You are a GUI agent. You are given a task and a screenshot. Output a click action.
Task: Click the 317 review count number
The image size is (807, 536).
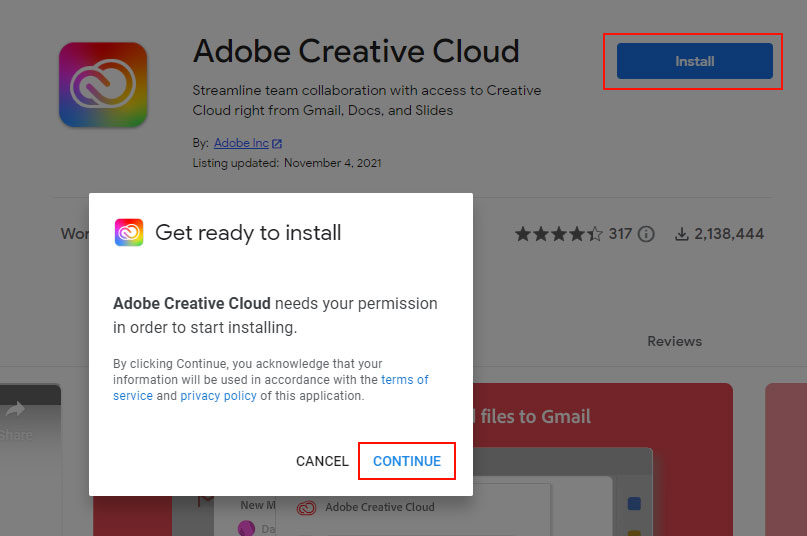620,234
